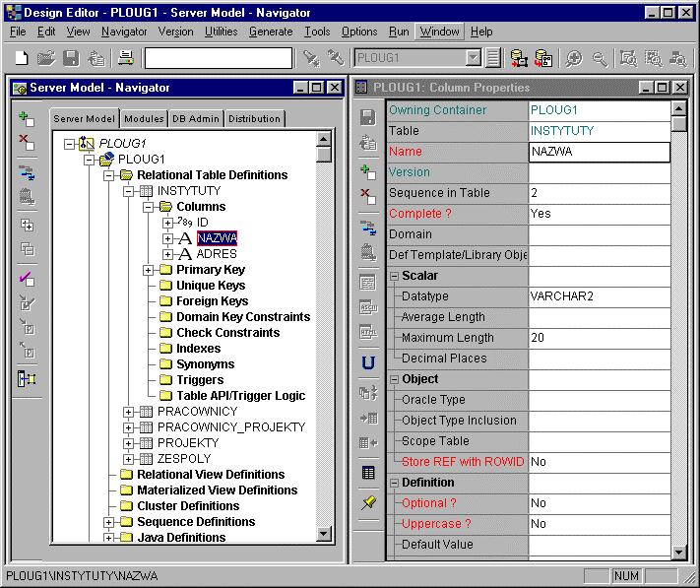Click the Navigator tree scrollbar down arrow
The image size is (700, 588).
[324, 533]
